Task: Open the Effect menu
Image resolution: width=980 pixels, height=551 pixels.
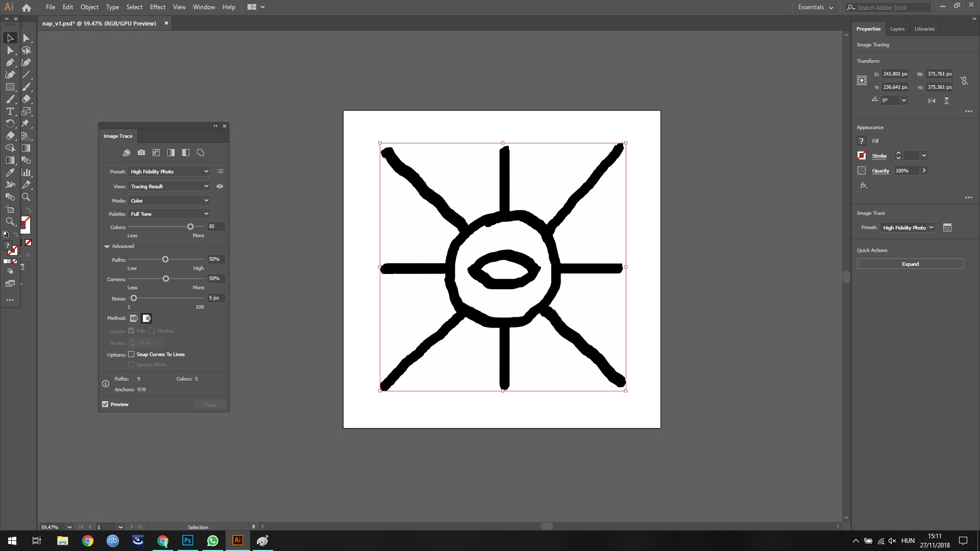Action: click(x=157, y=7)
